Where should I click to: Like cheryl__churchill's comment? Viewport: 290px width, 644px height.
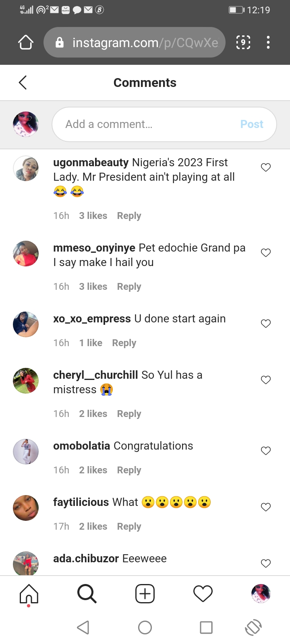[x=266, y=380]
